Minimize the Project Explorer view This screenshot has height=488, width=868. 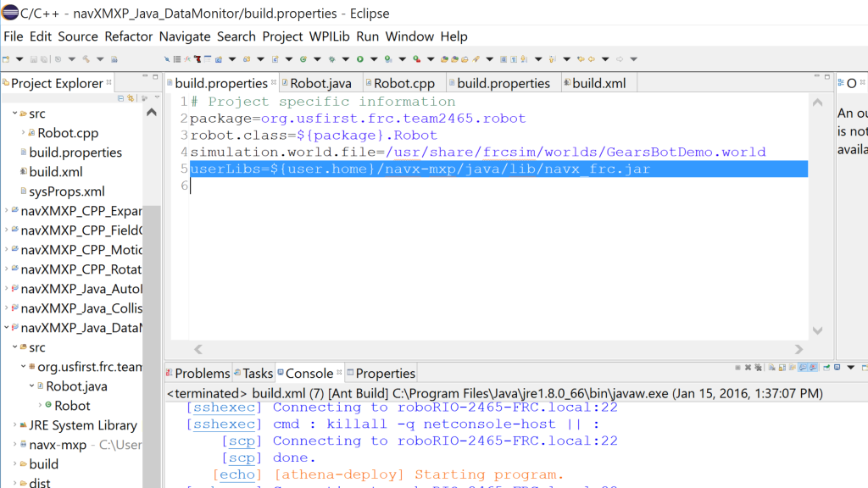click(145, 76)
